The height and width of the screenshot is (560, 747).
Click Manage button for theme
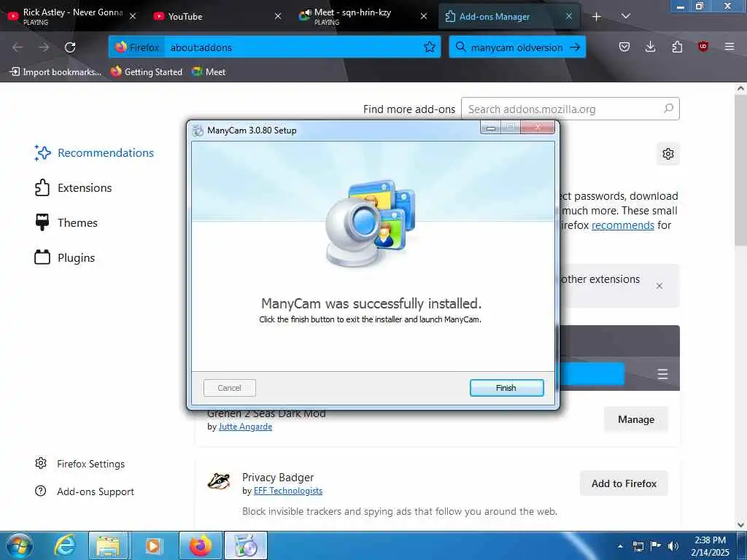636,419
